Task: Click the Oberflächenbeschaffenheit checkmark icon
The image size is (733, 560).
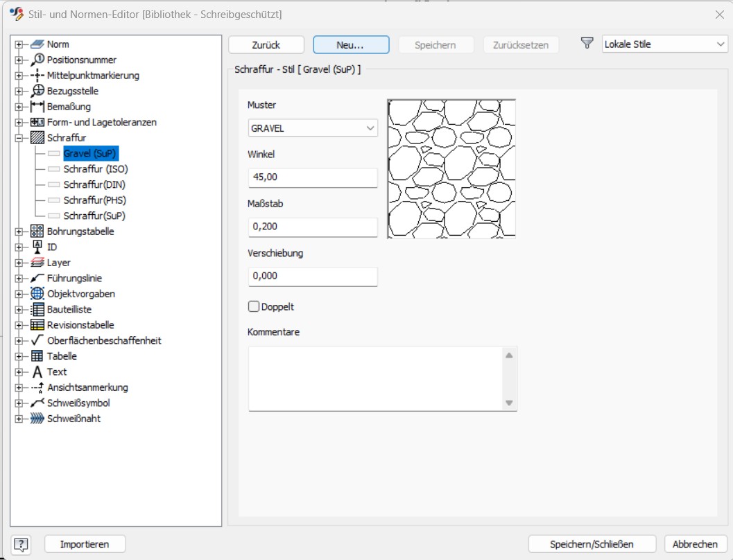Action: coord(37,340)
